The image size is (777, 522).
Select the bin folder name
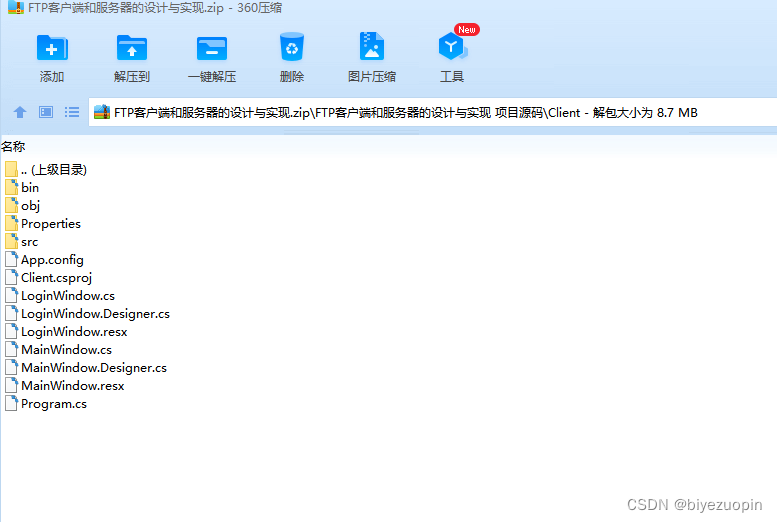[30, 187]
